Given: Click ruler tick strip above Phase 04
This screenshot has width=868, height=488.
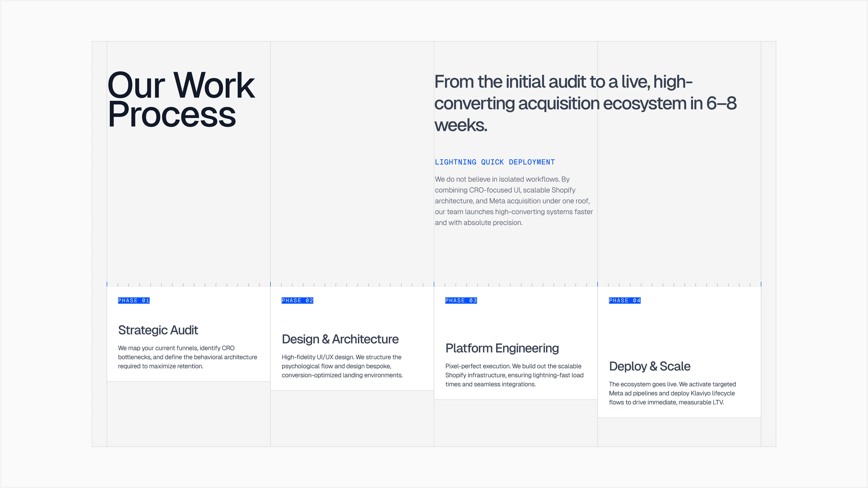Looking at the screenshot, I should click(x=679, y=285).
